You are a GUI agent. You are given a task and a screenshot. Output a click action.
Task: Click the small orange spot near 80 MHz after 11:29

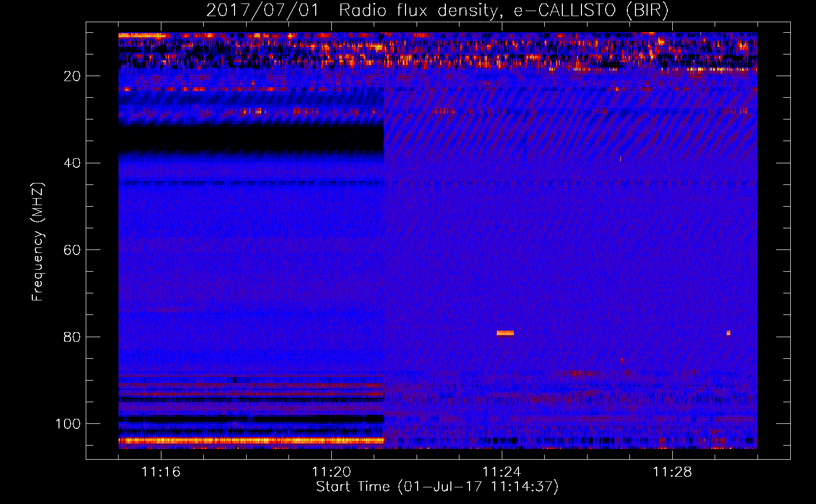tap(728, 333)
